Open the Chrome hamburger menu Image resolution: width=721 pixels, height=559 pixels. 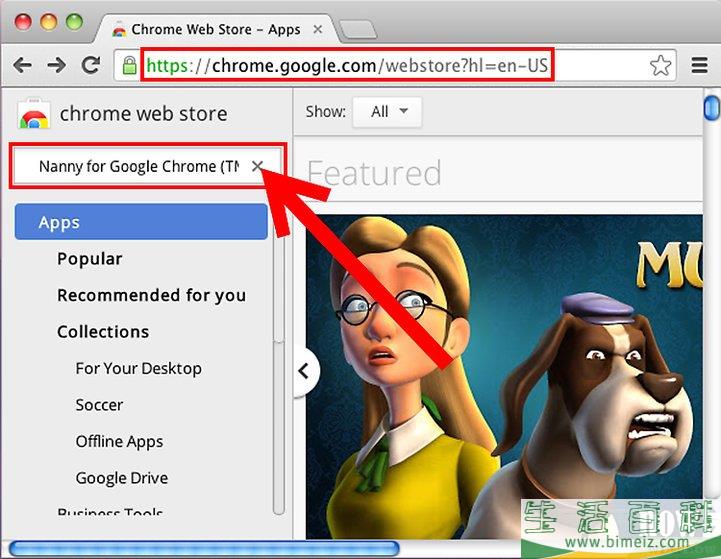[x=699, y=65]
